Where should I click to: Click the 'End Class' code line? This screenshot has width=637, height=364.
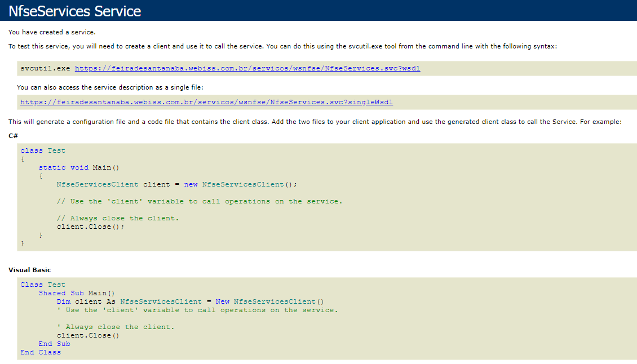pyautogui.click(x=41, y=352)
